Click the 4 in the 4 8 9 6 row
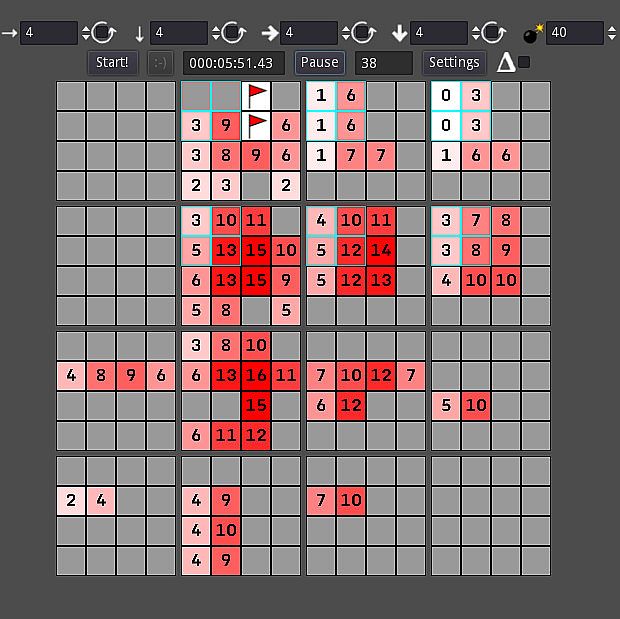 coord(71,376)
